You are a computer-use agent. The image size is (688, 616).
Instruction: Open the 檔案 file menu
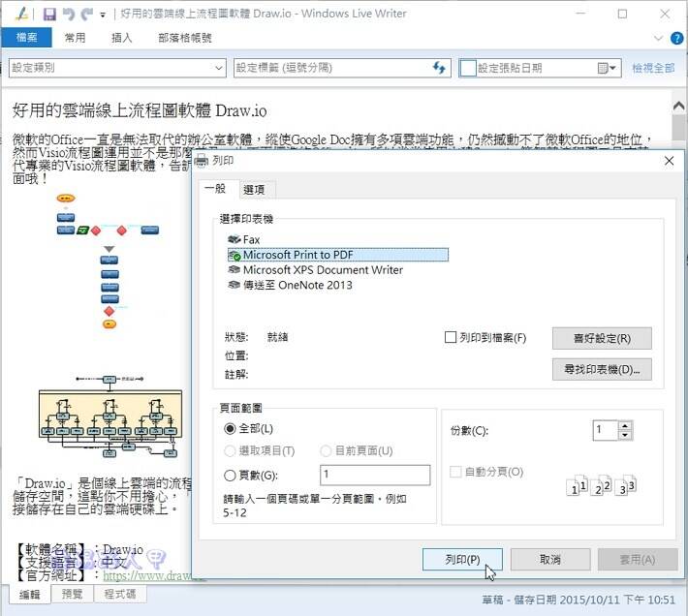[x=27, y=38]
